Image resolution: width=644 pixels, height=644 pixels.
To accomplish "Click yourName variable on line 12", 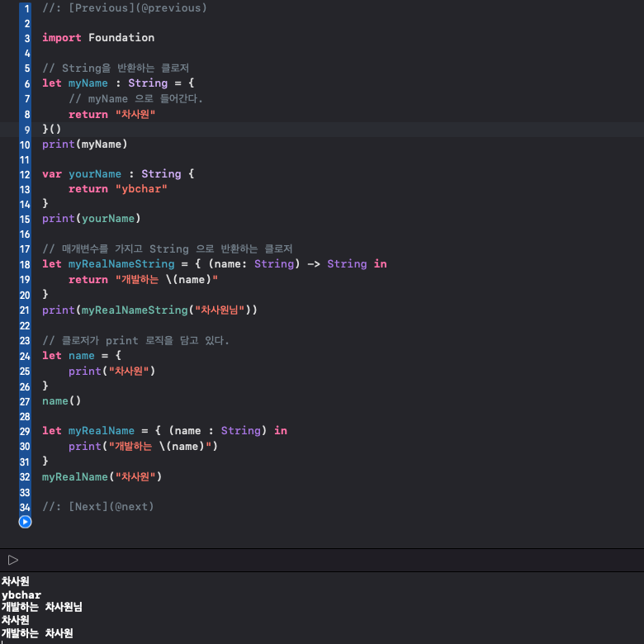I will click(95, 174).
